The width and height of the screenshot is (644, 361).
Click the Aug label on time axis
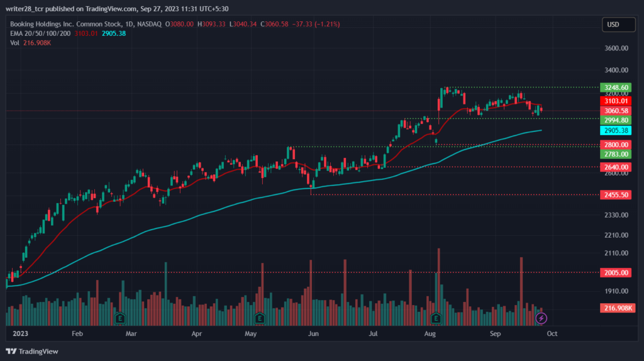(x=430, y=334)
